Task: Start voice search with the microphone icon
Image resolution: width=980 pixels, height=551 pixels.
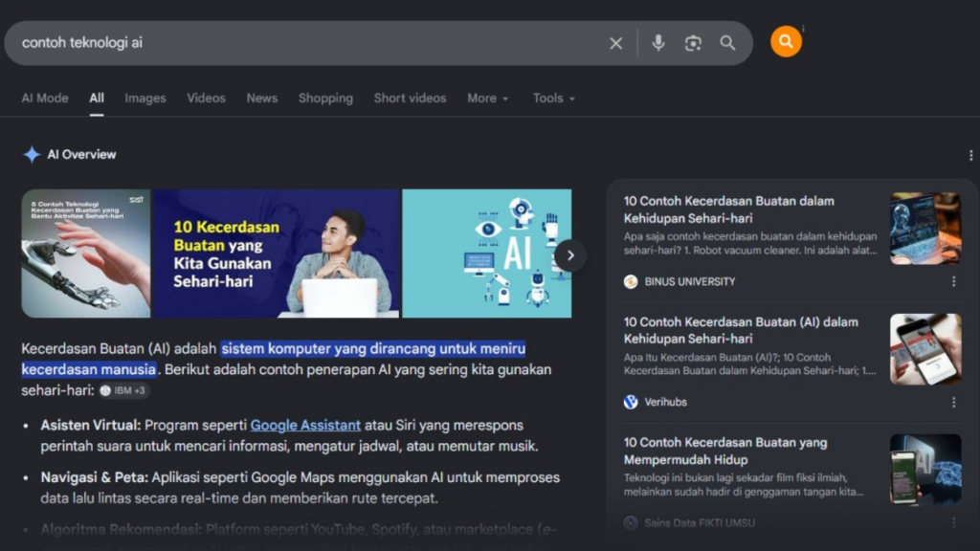Action: click(x=658, y=43)
